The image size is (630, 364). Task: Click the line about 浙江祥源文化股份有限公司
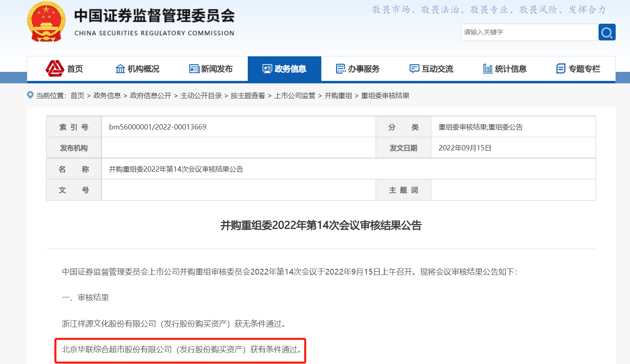[175, 324]
